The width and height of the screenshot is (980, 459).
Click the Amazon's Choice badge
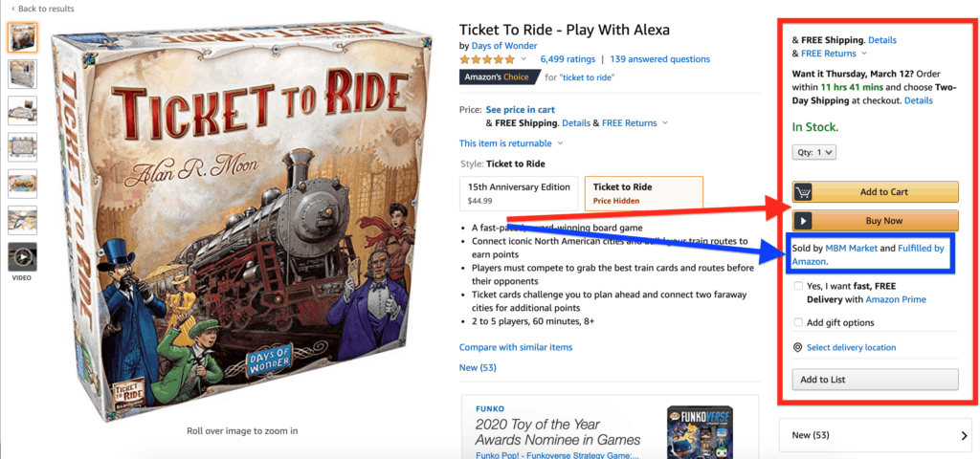click(497, 77)
